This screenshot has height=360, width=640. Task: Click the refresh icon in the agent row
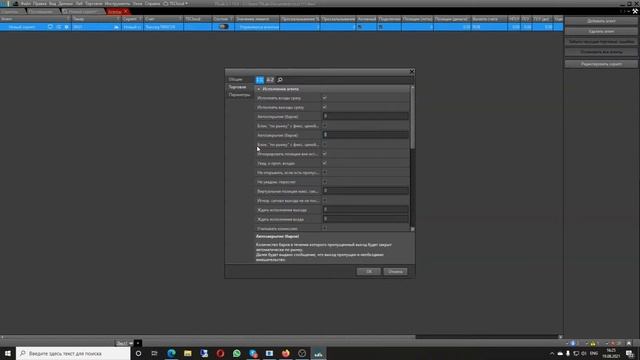tap(50, 27)
